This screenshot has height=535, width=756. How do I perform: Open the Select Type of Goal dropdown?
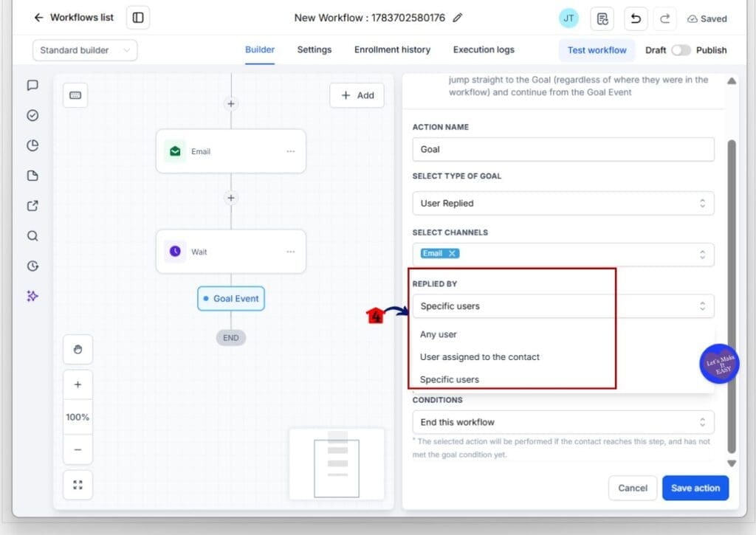coord(563,204)
